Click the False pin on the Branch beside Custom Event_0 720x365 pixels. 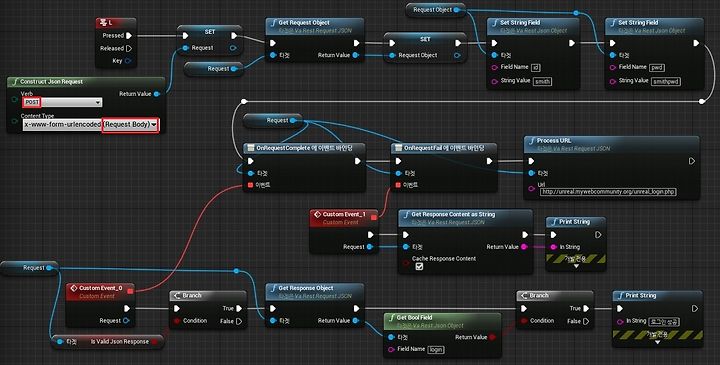point(239,321)
